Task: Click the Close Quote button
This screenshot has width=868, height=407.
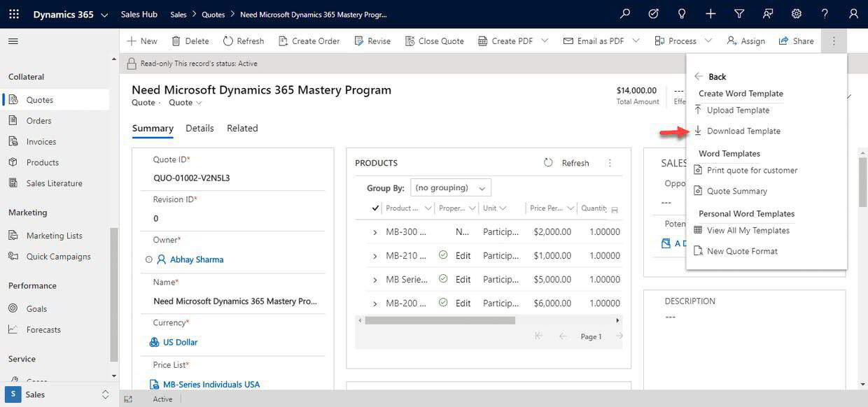Action: click(434, 41)
